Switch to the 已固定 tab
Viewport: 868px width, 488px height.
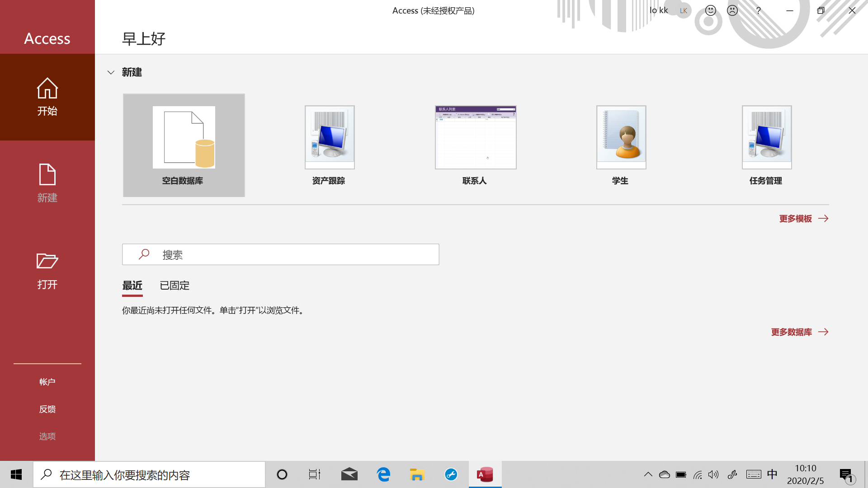tap(175, 286)
